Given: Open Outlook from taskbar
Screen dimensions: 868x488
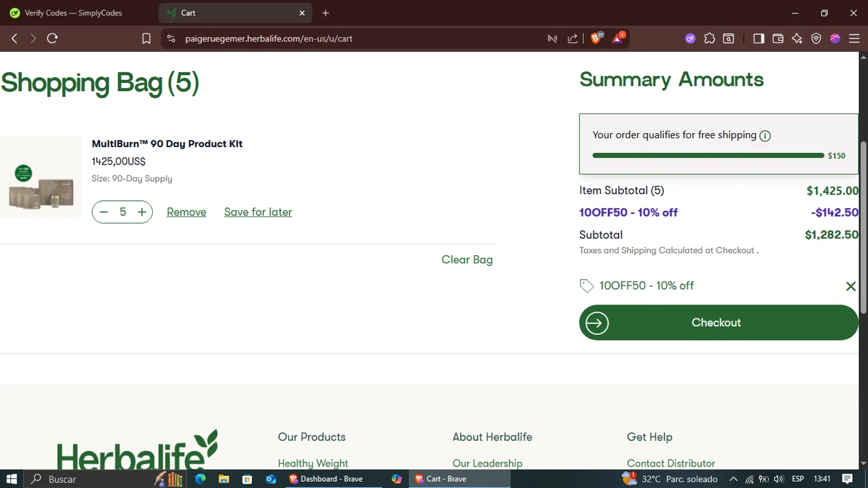Looking at the screenshot, I should pos(271,479).
